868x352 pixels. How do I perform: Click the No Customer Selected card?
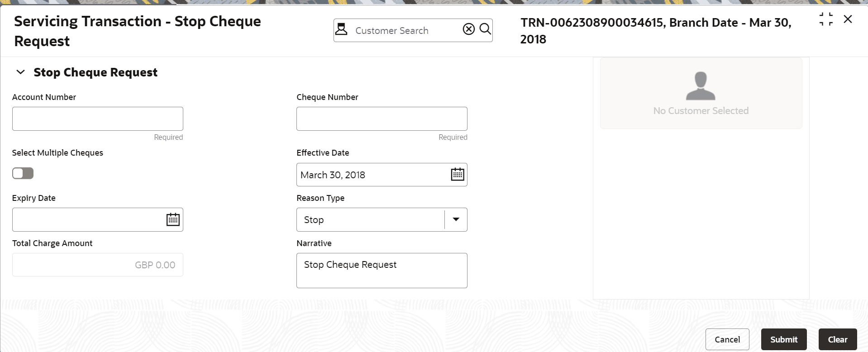pos(701,93)
